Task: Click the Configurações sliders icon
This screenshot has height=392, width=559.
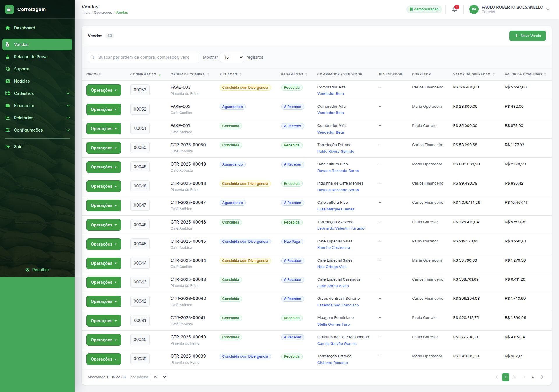Action: (x=8, y=130)
